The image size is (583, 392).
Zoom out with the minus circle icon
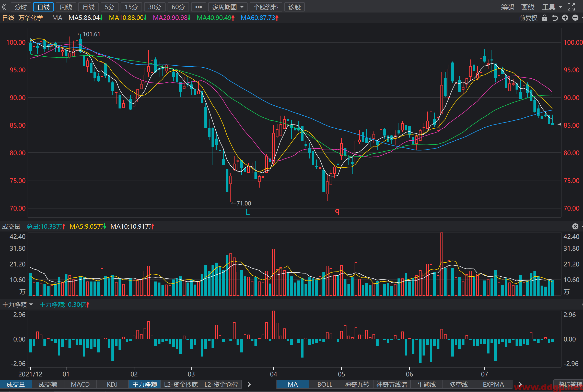[575, 18]
